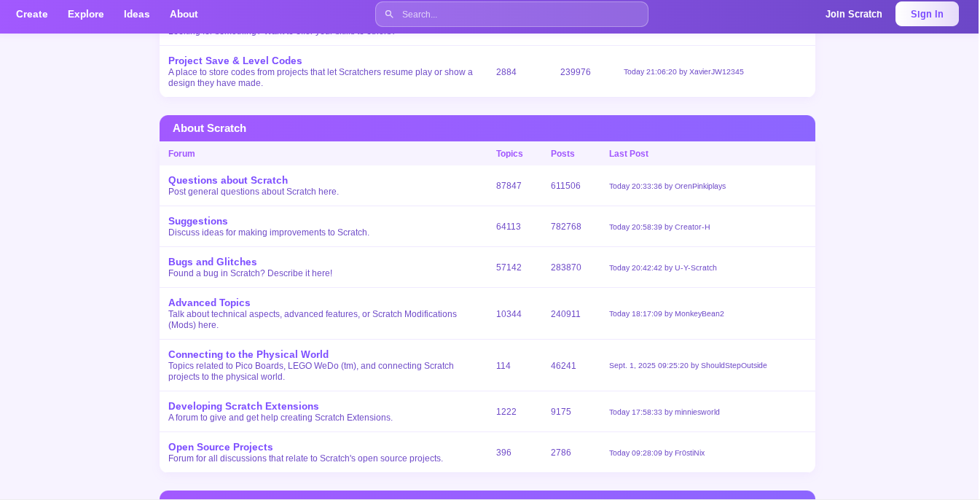This screenshot has width=980, height=500.
Task: View the last post by Creator-H
Action: [659, 227]
